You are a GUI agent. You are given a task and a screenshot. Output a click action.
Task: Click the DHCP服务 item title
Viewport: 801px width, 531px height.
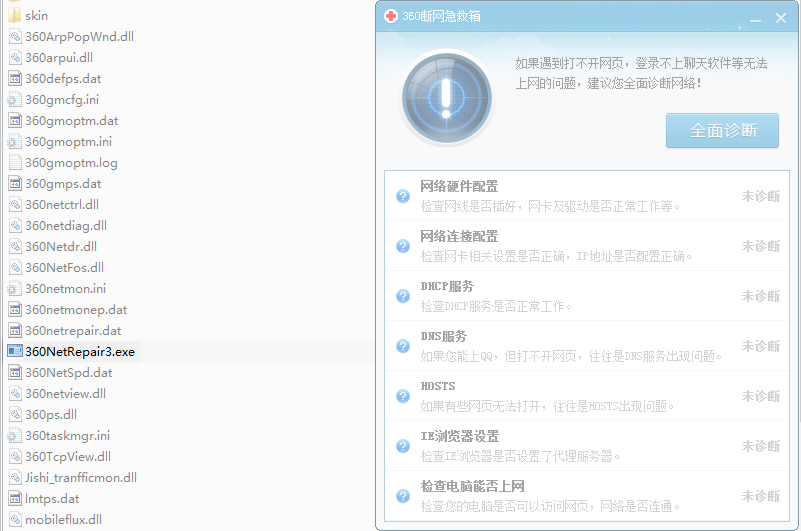click(447, 287)
